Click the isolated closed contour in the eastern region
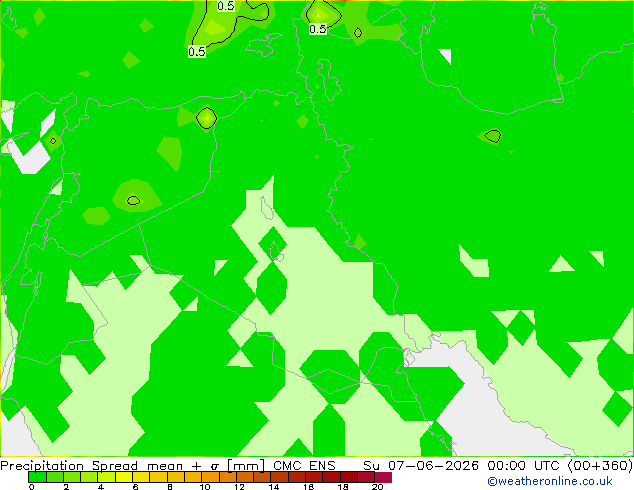This screenshot has width=634, height=490. tap(493, 136)
